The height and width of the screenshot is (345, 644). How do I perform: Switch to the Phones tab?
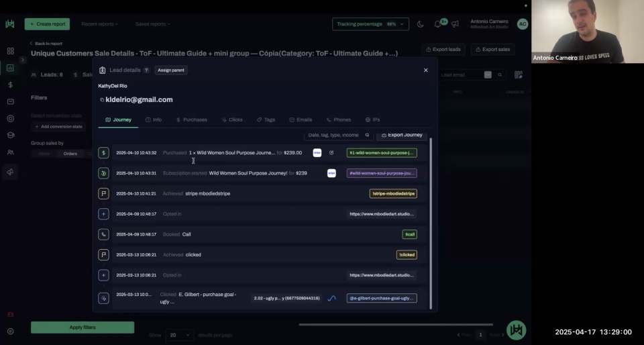(338, 120)
